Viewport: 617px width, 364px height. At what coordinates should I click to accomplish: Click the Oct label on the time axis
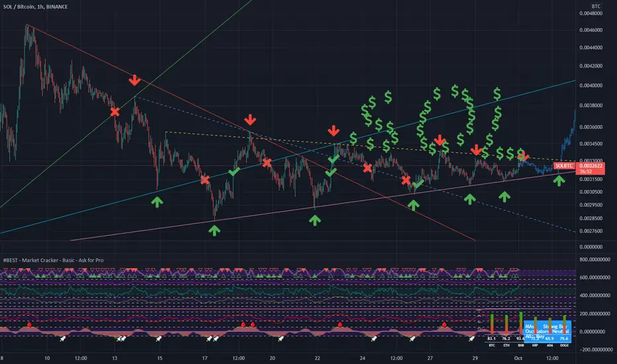point(518,358)
